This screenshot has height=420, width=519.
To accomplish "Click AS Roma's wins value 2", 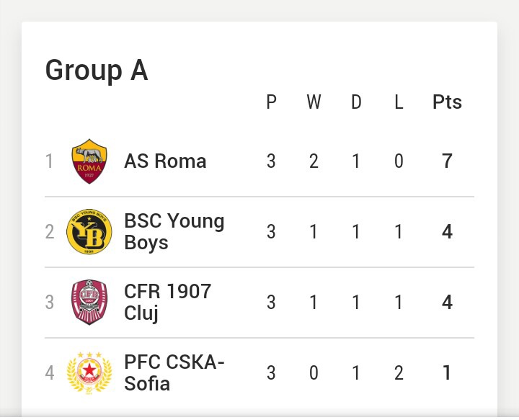I will pyautogui.click(x=314, y=161).
